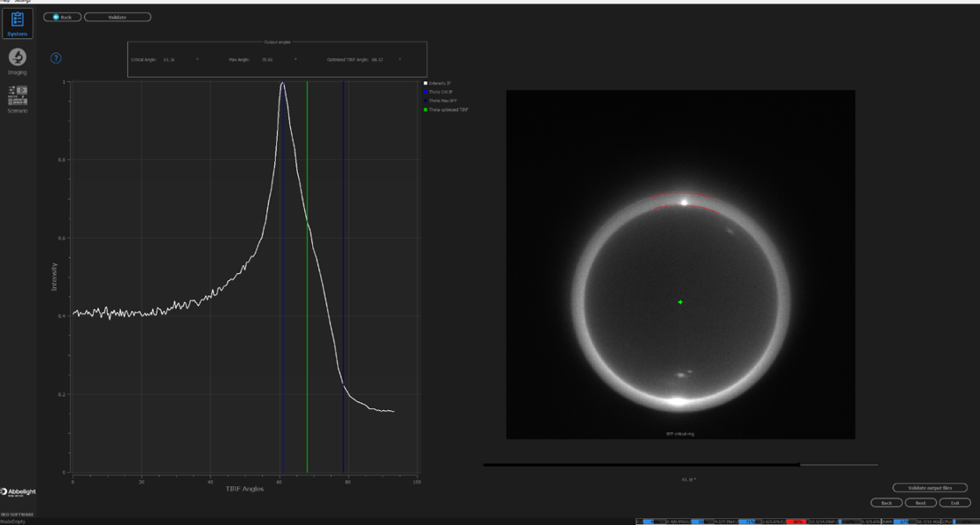
Task: Click the Optimized TIRF Angle value field
Action: [380, 60]
